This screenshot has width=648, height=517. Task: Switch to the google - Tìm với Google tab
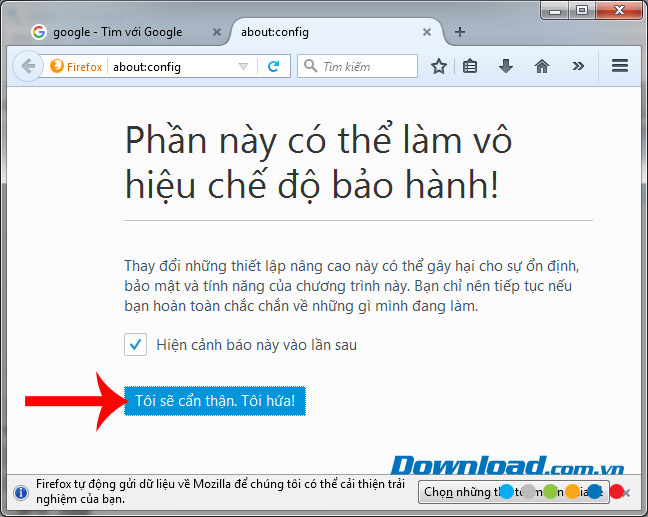pyautogui.click(x=124, y=32)
